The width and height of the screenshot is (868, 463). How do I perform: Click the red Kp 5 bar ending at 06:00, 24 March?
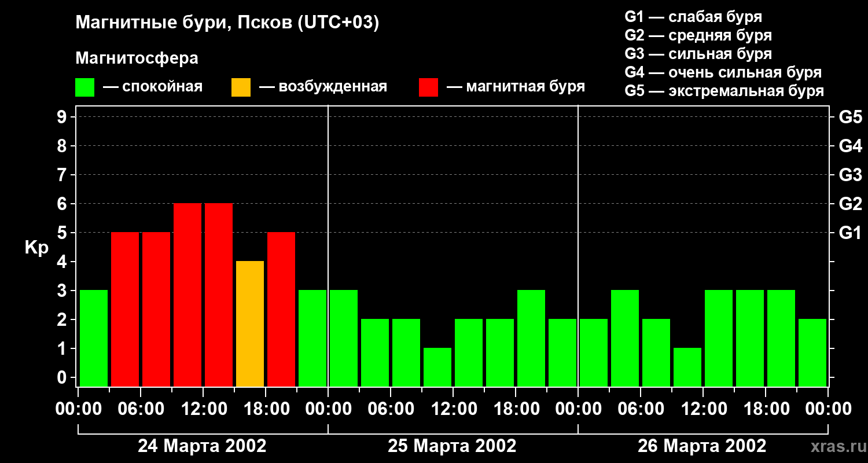pos(125,309)
